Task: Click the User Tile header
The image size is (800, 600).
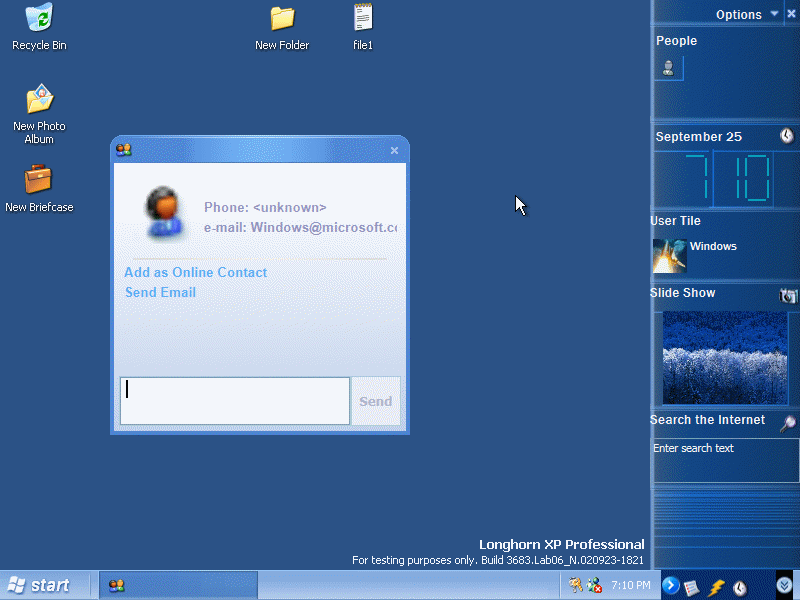Action: click(675, 221)
